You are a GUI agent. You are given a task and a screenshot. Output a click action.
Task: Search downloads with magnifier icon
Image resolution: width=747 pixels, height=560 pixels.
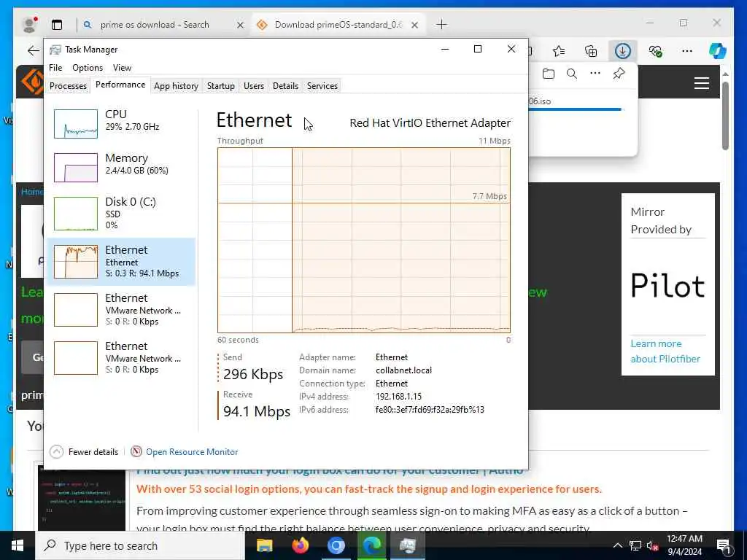coord(572,74)
